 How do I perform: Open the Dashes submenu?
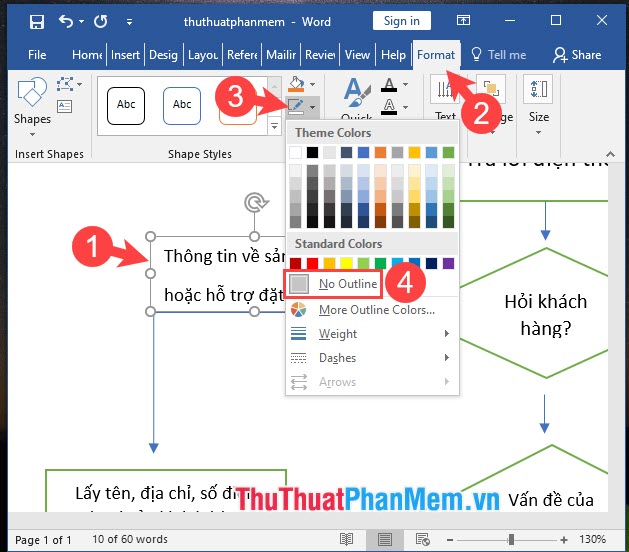(x=372, y=358)
